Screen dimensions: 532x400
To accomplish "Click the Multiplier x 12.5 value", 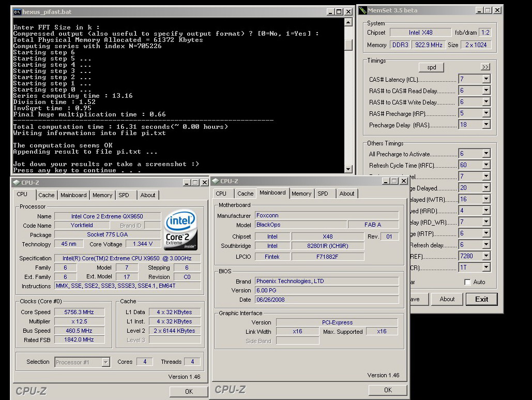I will (x=80, y=321).
